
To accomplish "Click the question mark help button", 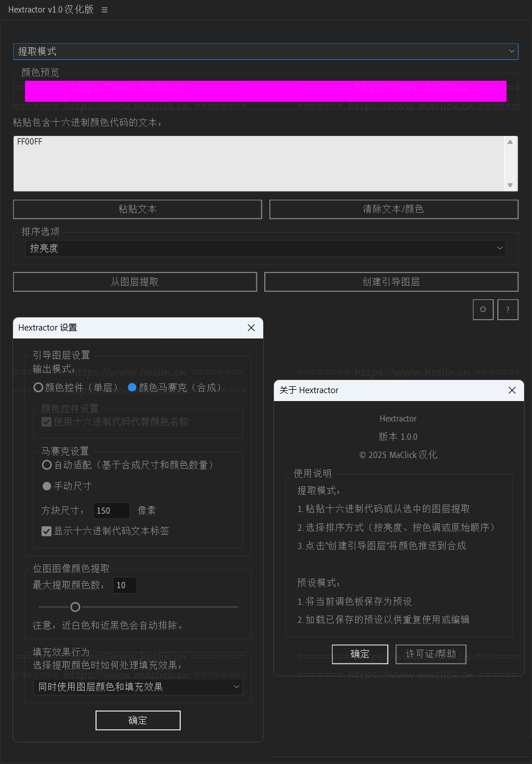I will point(508,309).
